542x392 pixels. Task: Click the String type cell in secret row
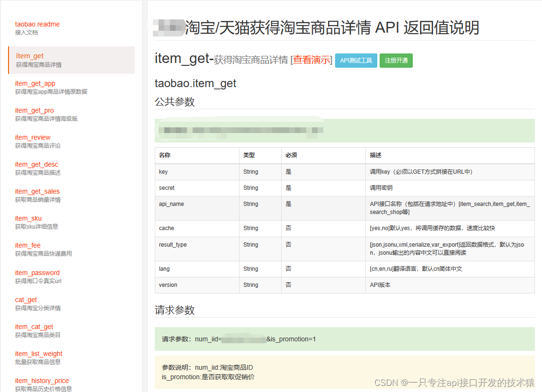[260, 188]
